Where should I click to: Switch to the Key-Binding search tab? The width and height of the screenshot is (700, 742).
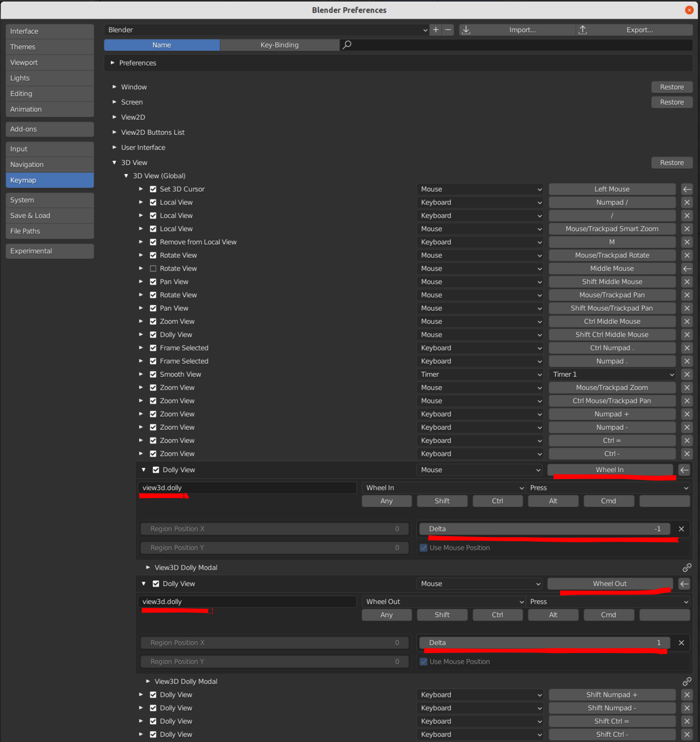click(x=280, y=45)
